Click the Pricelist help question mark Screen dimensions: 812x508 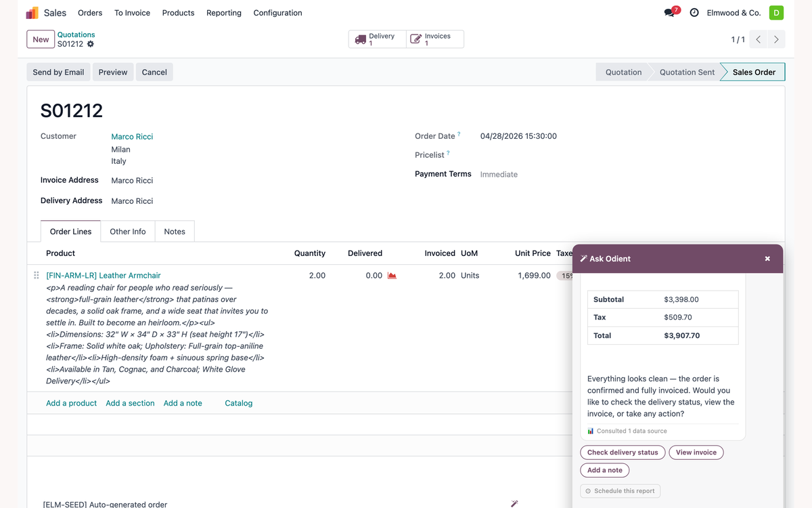pyautogui.click(x=448, y=153)
